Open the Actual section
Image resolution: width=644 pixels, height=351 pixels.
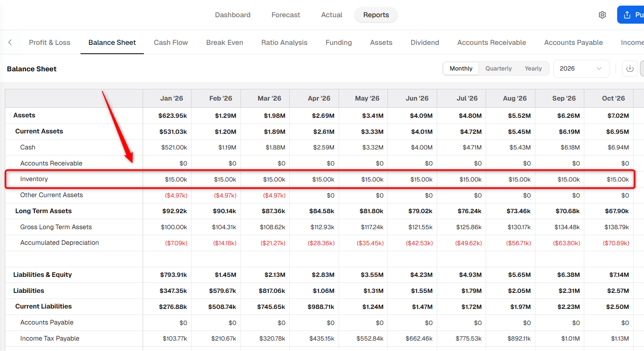(x=331, y=15)
